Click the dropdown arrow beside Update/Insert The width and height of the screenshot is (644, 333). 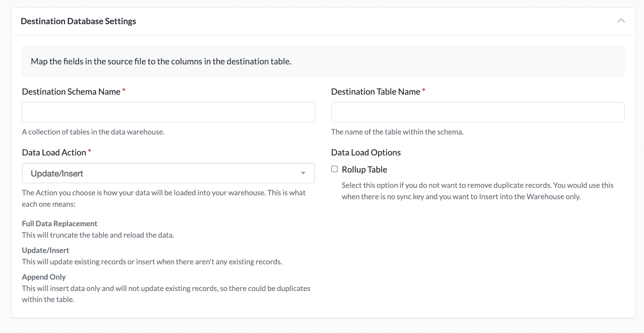click(x=303, y=173)
